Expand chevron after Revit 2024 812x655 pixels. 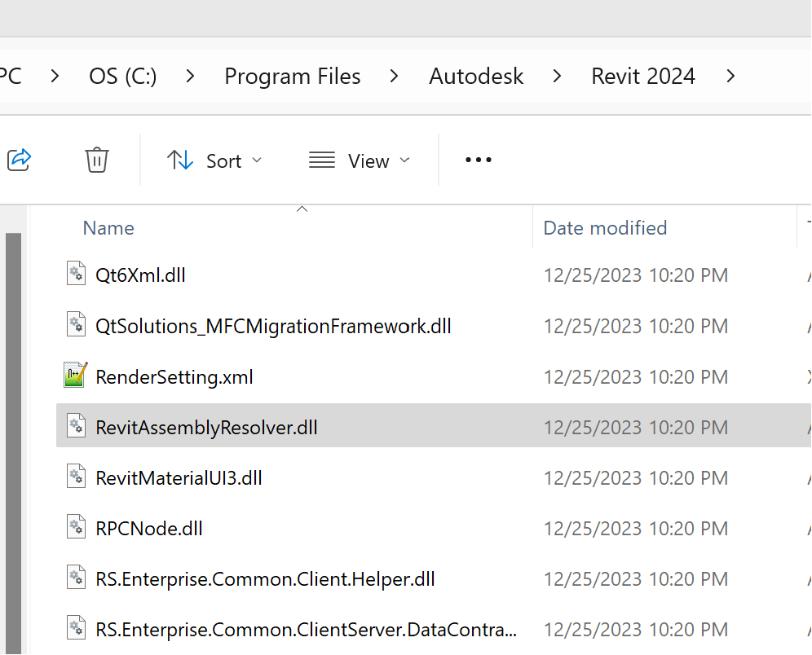tap(730, 77)
